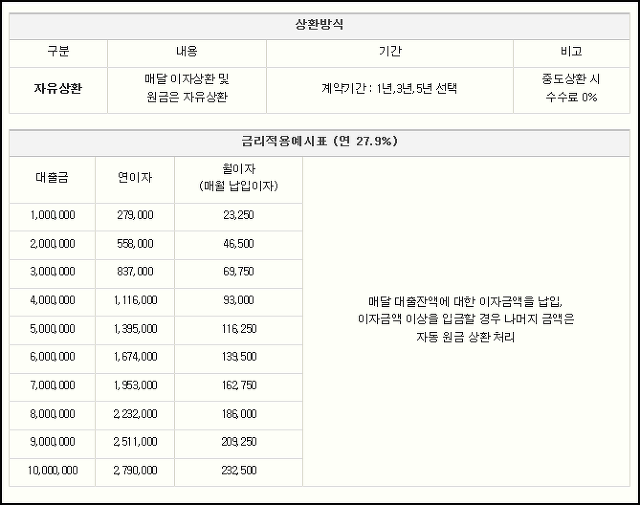Click annual interest 558,000 cell
This screenshot has height=505, width=640.
click(x=135, y=245)
